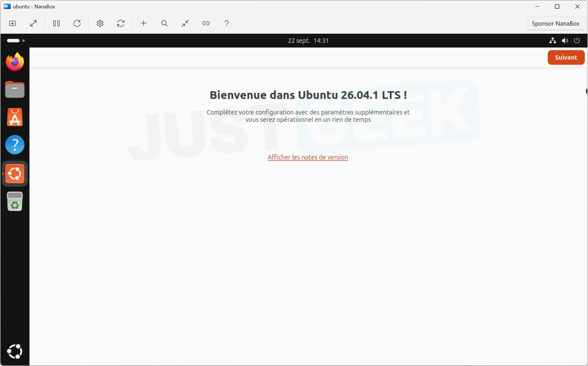This screenshot has height=366, width=588.
Task: Open NanaBox help question mark
Action: [x=227, y=23]
